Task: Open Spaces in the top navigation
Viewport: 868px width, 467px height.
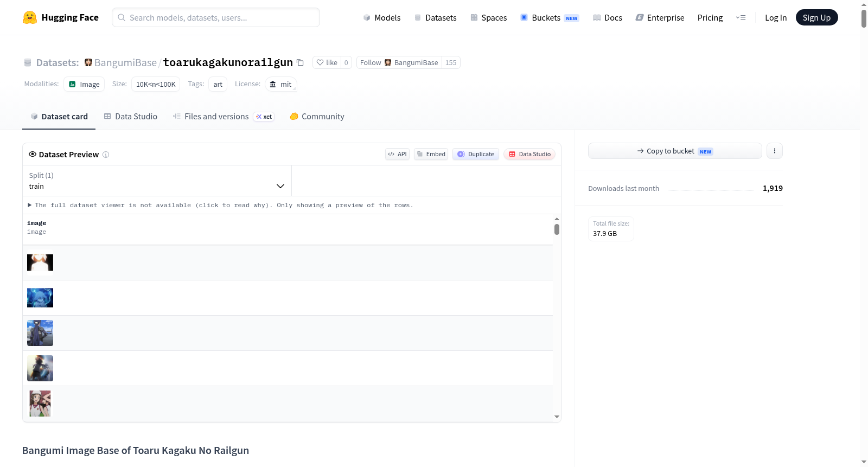Action: pos(489,17)
